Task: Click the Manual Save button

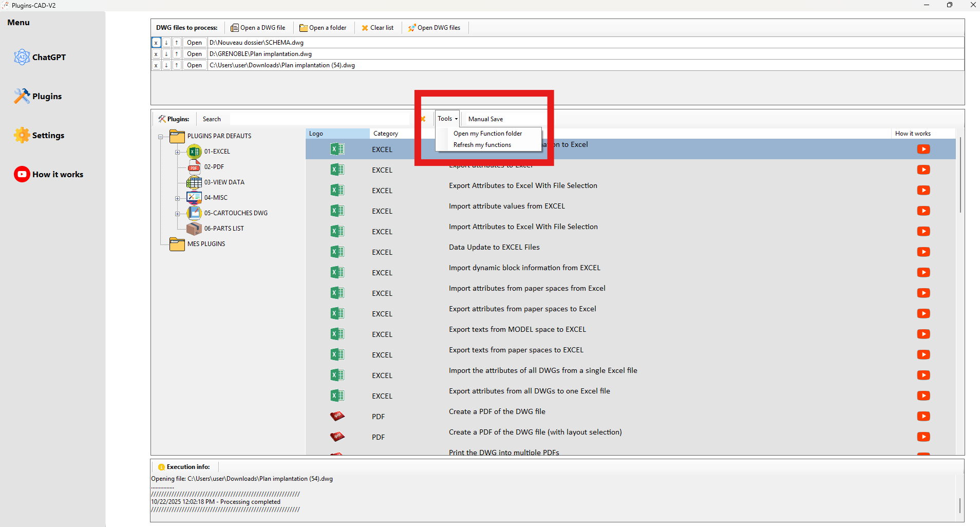Action: [485, 119]
